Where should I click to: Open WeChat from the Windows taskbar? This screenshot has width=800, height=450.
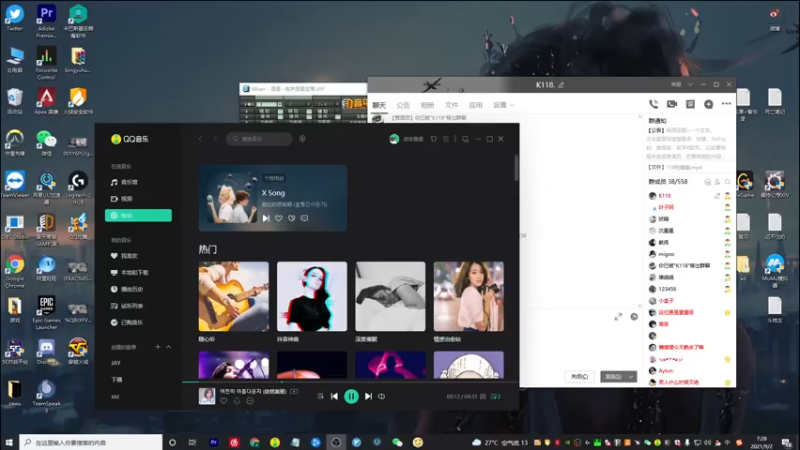tap(397, 442)
